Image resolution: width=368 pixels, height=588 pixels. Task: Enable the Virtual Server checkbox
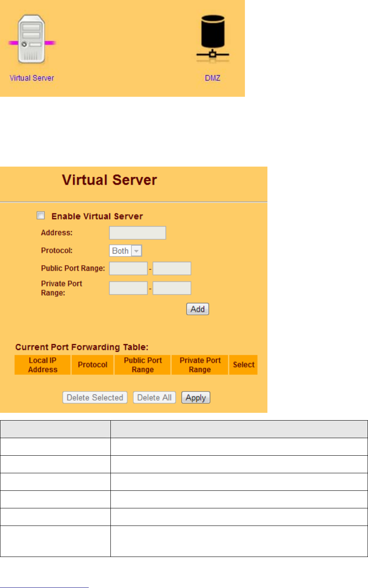pos(41,215)
